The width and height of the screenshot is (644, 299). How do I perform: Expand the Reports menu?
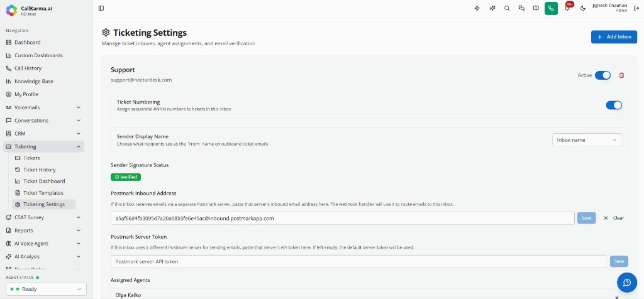43,231
